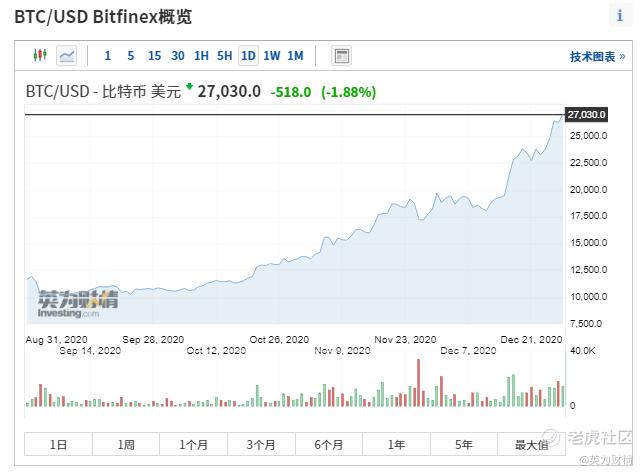Click the info icon beside the title
Screen dimensions: 644x474
[x=620, y=16]
